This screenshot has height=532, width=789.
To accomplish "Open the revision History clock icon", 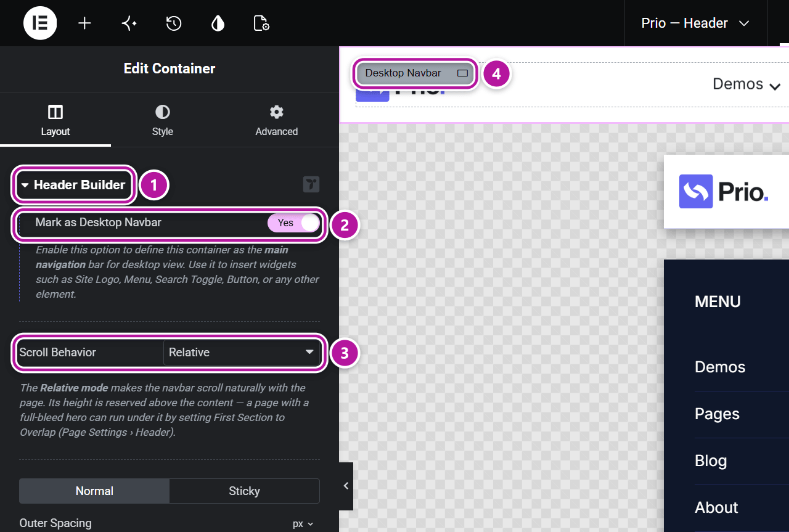I will [174, 23].
